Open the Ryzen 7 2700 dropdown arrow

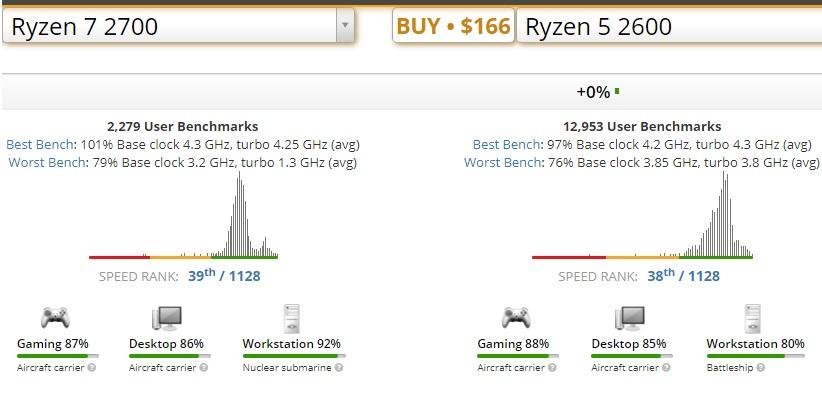coord(344,25)
